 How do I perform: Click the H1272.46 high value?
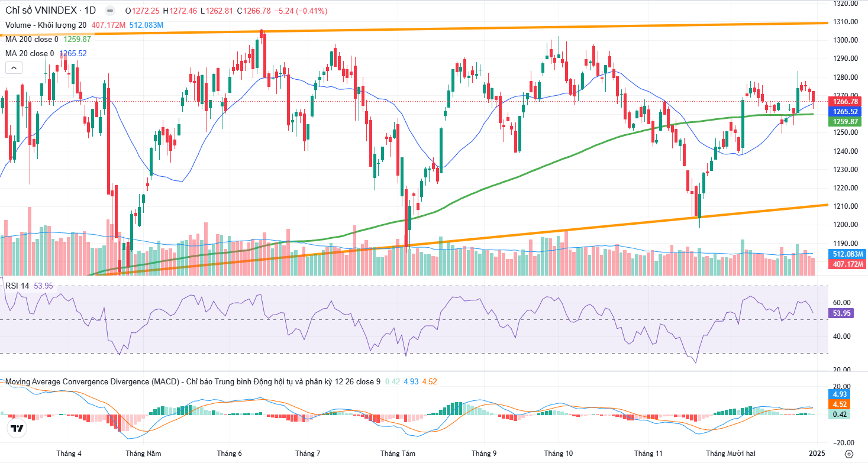click(x=180, y=11)
